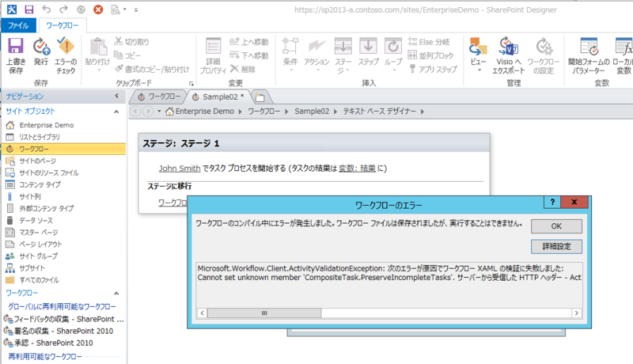Click the エラーのチェック ribbon button
This screenshot has height=364, width=633.
[x=66, y=56]
